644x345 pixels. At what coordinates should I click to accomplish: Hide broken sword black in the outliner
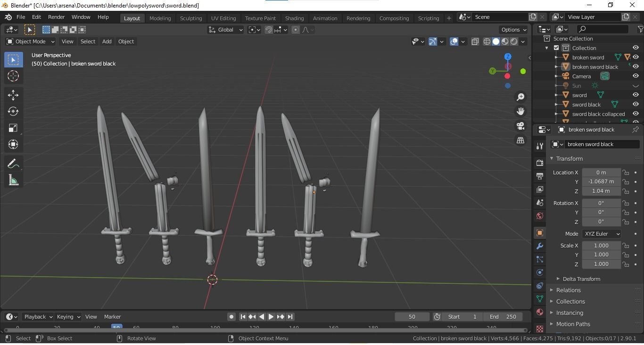[x=636, y=66]
